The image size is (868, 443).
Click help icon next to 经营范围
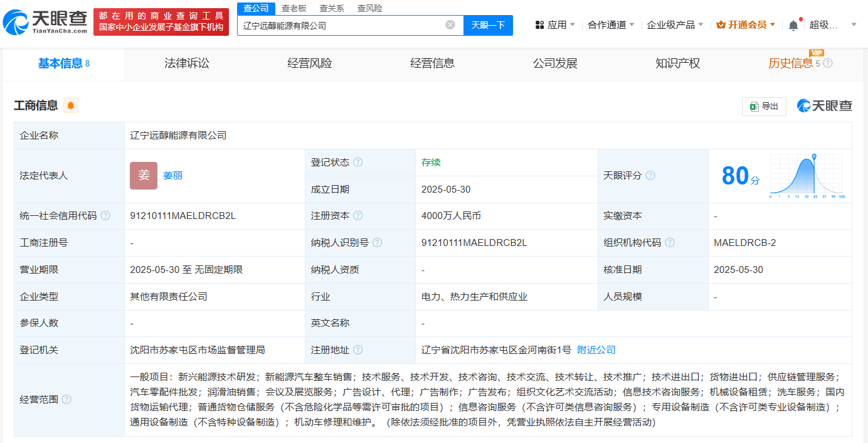[x=66, y=400]
